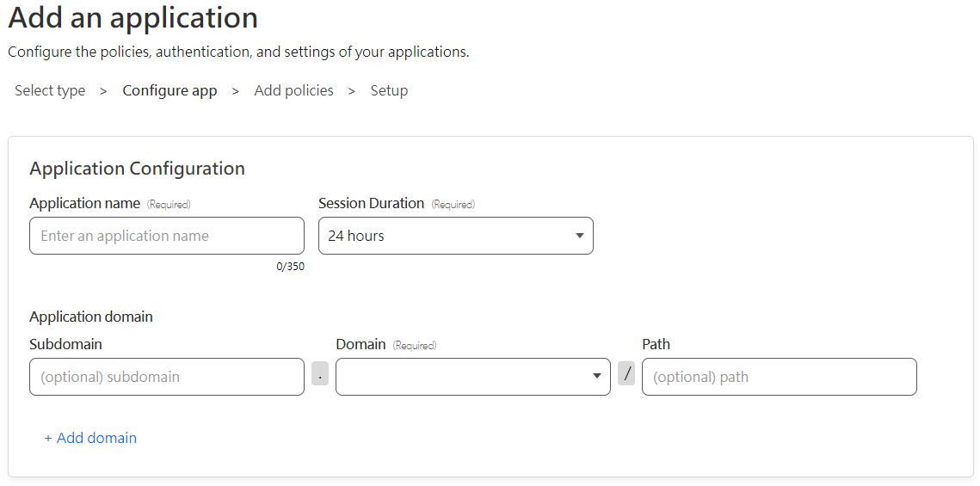Click the optional path input field
Image resolution: width=980 pixels, height=486 pixels.
tap(780, 377)
